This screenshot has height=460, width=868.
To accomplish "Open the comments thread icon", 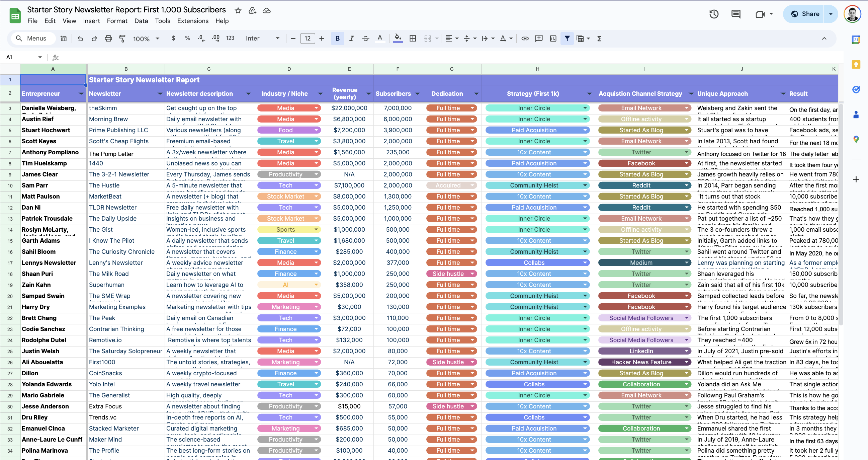I will [736, 14].
